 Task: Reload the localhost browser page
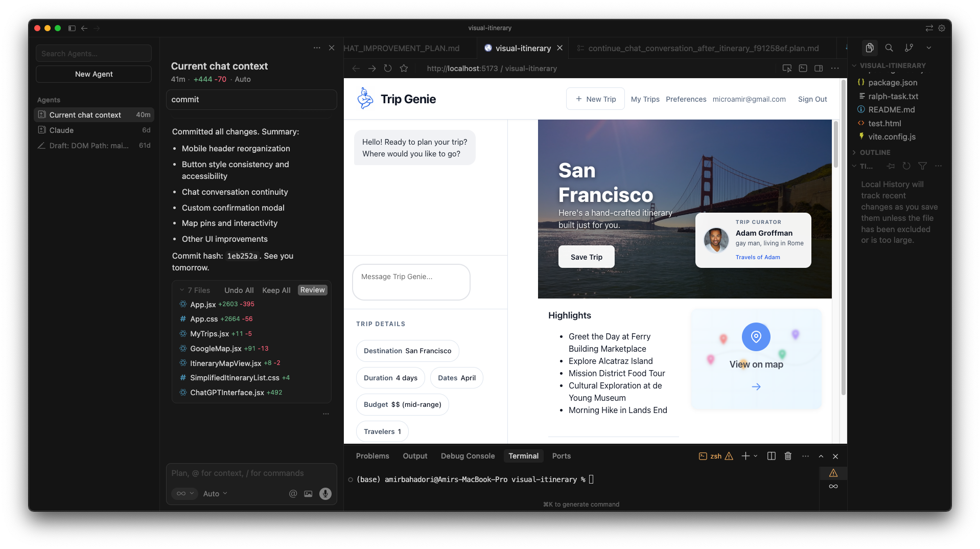[x=388, y=68]
